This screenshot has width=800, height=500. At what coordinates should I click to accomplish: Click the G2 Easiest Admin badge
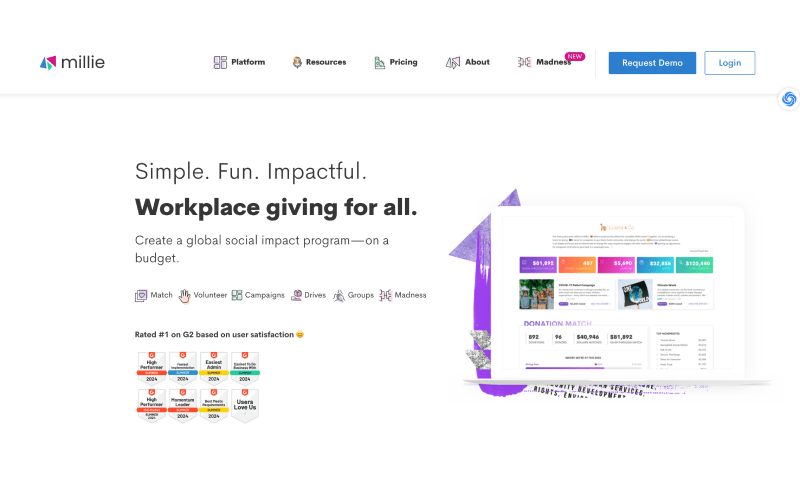213,367
